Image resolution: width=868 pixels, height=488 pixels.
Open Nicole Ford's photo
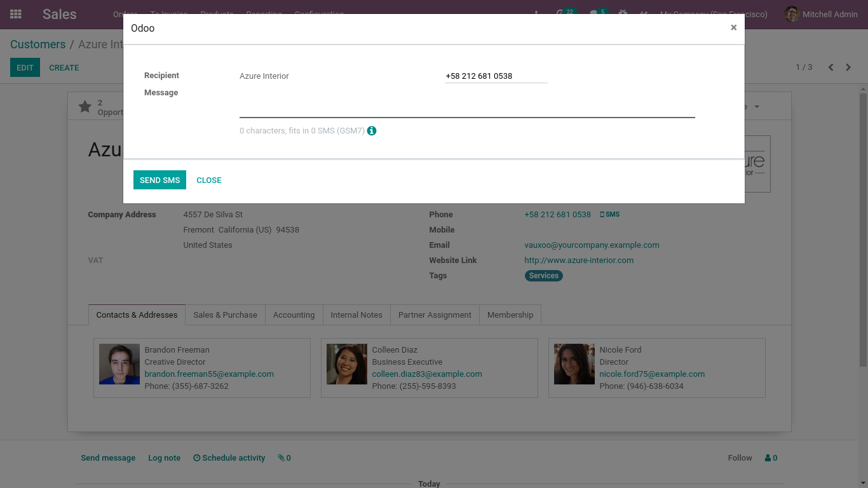[x=574, y=364]
